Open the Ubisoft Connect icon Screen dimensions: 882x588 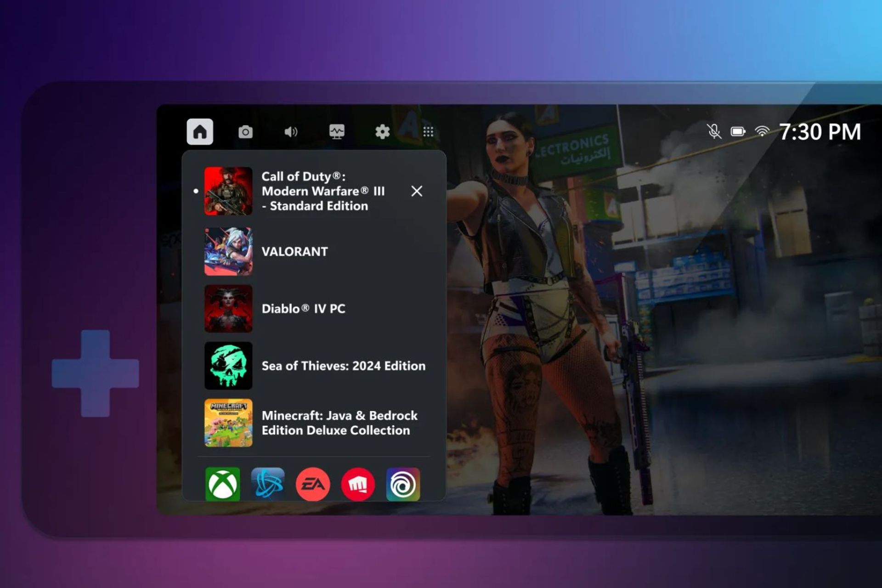pyautogui.click(x=403, y=484)
